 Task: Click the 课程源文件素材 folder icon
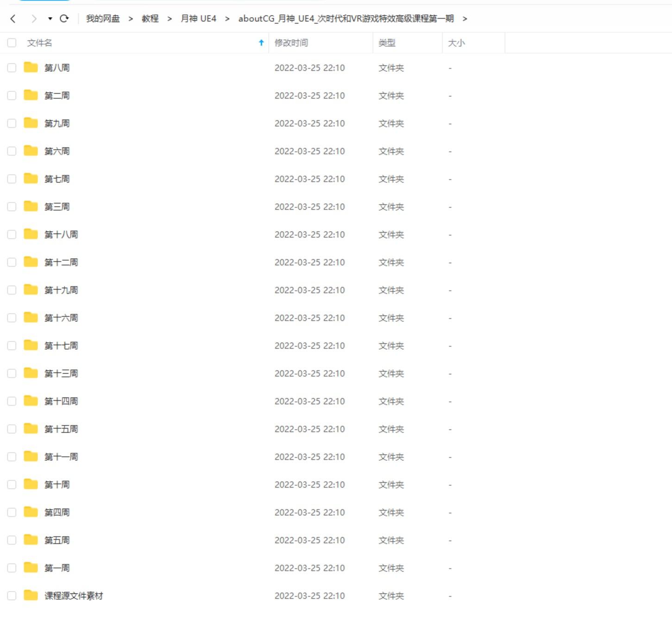point(31,595)
